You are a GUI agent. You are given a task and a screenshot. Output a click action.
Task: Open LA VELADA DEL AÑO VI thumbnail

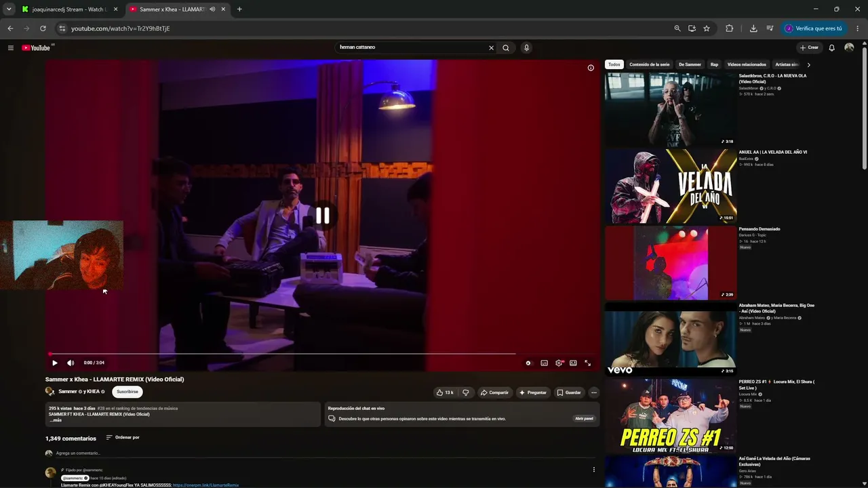coord(670,186)
